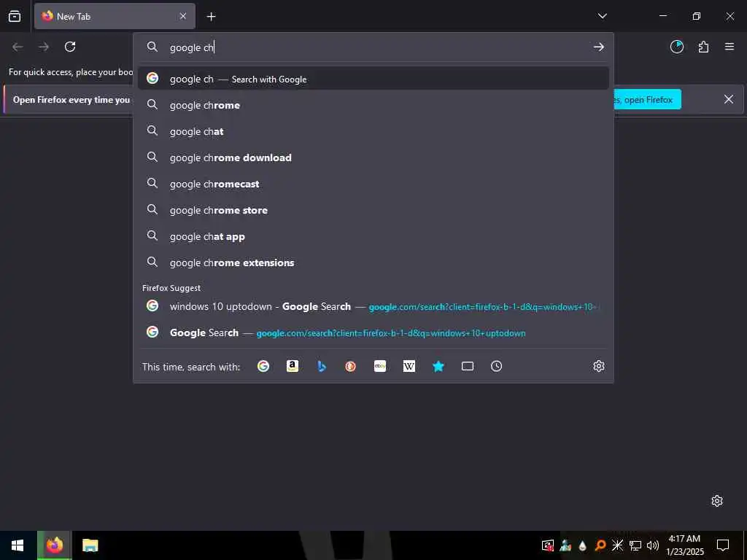The width and height of the screenshot is (747, 560).
Task: Open search settings gear in dropdown
Action: coord(599,366)
